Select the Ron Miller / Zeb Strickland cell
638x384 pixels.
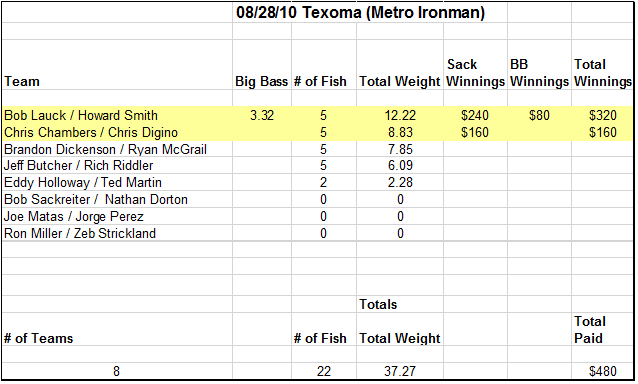coord(117,233)
